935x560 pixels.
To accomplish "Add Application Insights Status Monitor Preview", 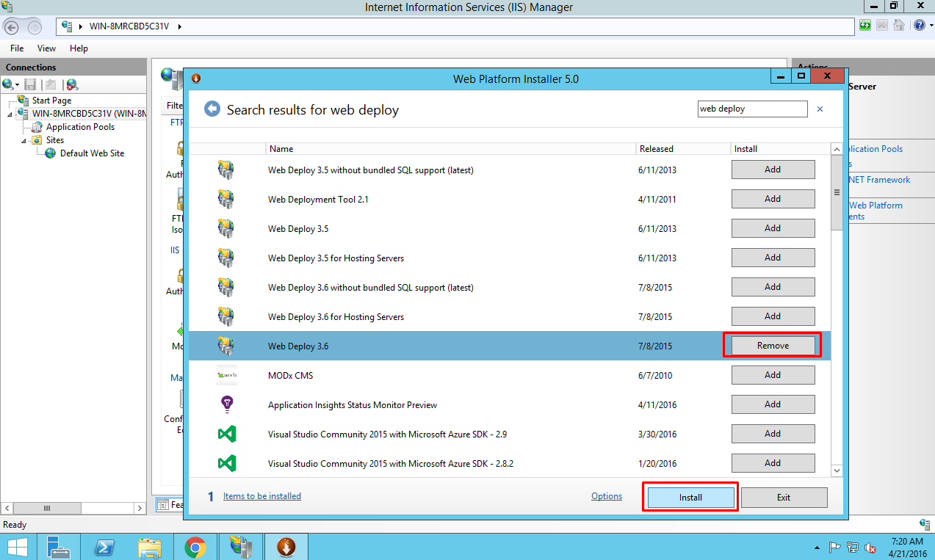I will coord(773,404).
